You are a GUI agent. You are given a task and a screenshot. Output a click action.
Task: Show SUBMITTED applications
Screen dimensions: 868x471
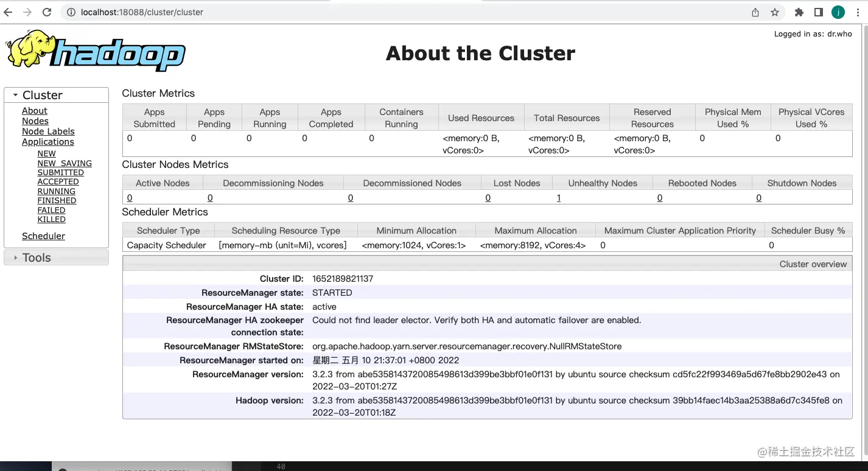pyautogui.click(x=61, y=172)
